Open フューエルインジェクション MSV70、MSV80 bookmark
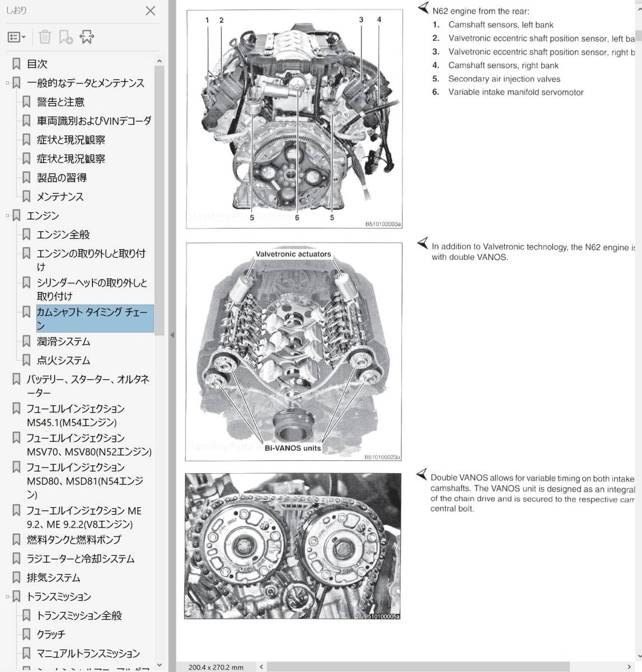 tap(89, 445)
